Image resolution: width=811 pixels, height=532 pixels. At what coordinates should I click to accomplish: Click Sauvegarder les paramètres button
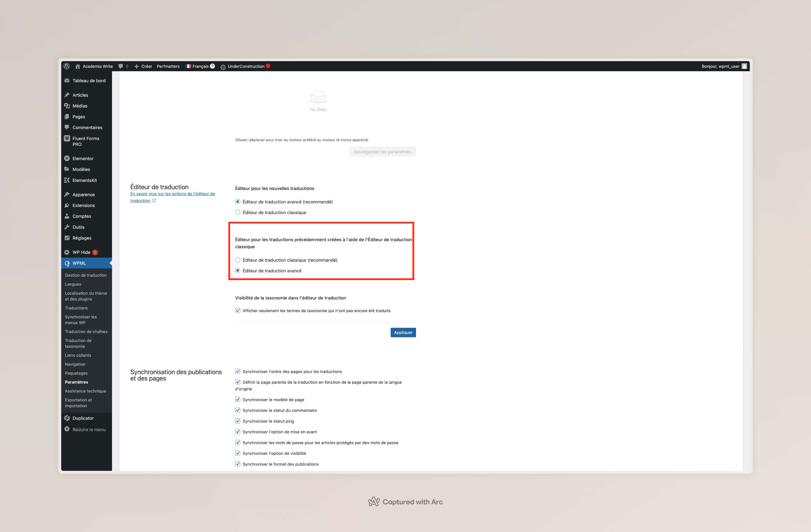(x=382, y=152)
